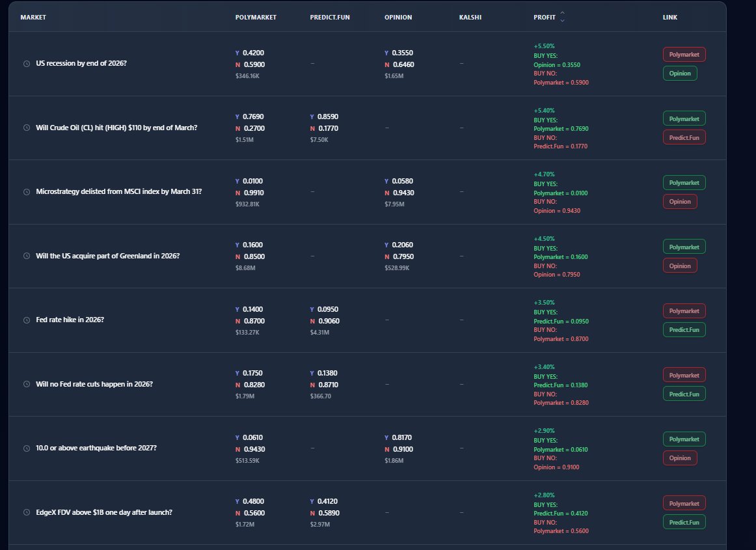Click the +2.90% profit value
The width and height of the screenshot is (756, 550).
click(x=544, y=431)
